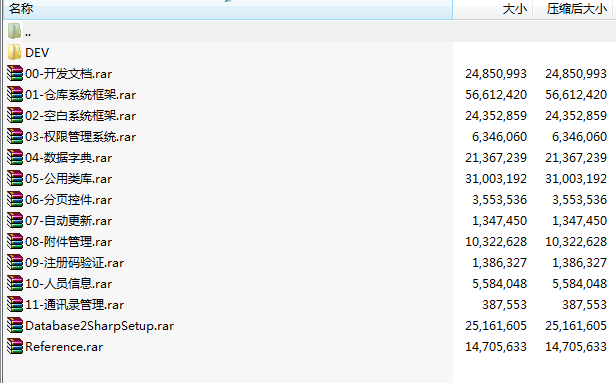Click the RAR icon for 02-空白系统框架.rar

tap(15, 115)
